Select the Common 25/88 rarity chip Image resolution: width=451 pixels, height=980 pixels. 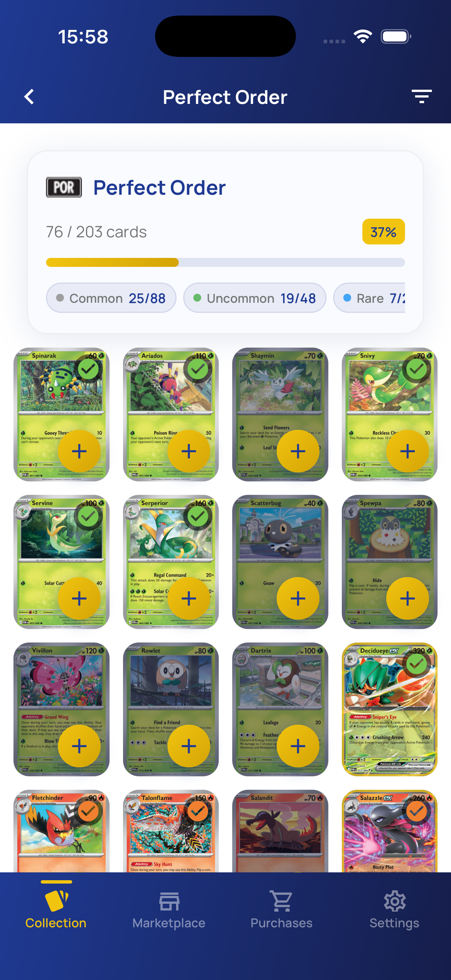(x=111, y=298)
